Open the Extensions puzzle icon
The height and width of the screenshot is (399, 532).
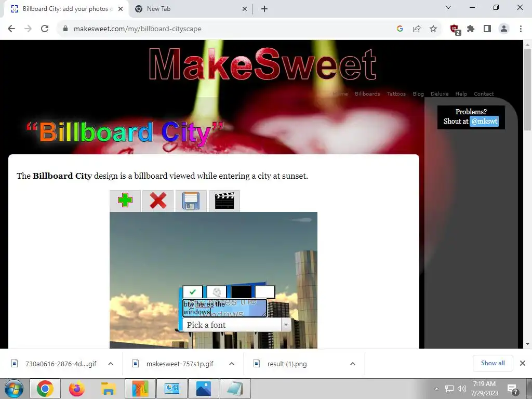pos(471,29)
